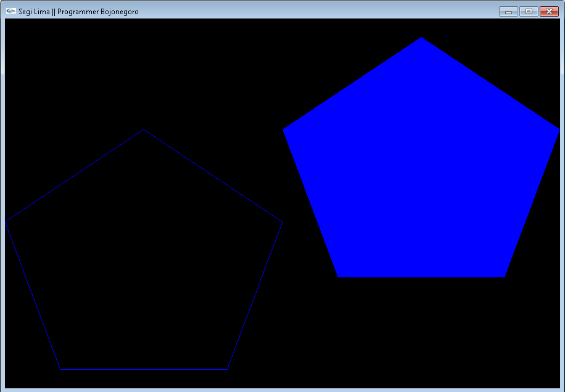Click the Programmer Bojonegoro label in the title bar
This screenshot has height=392, width=565.
[x=99, y=10]
